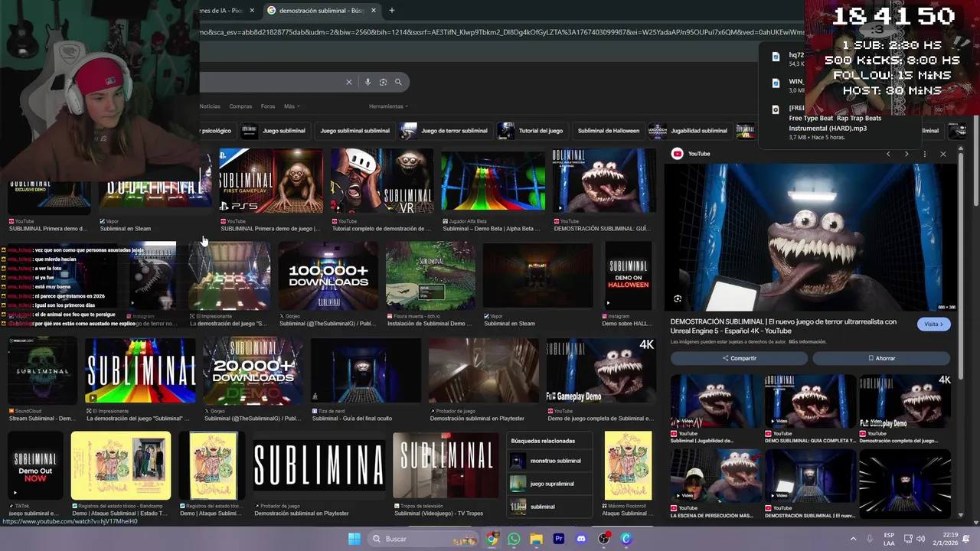Viewport: 980px width, 551px height.
Task: Open Discord from the taskbar
Action: pyautogui.click(x=580, y=539)
